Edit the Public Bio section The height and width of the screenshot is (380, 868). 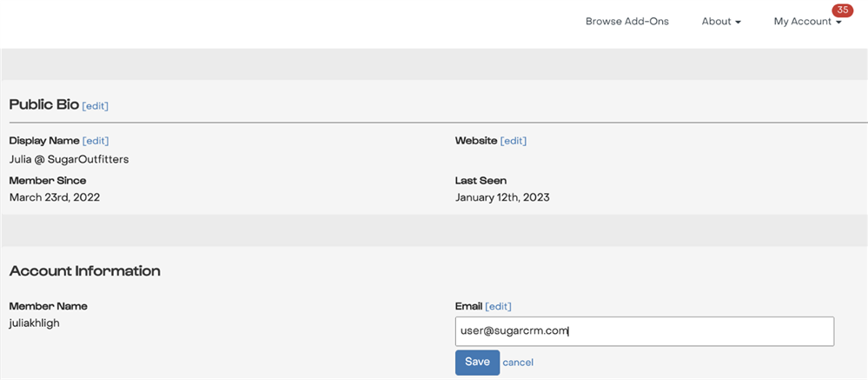(x=96, y=106)
